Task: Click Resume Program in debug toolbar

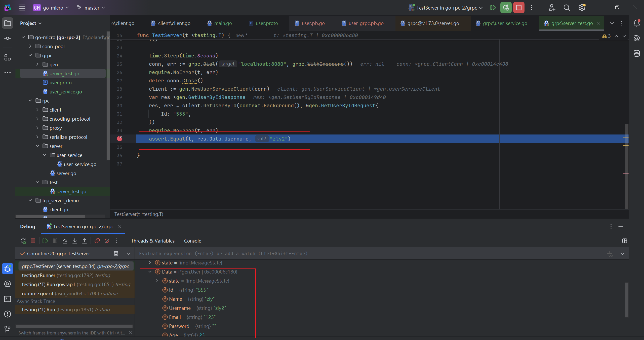Action: [x=45, y=241]
